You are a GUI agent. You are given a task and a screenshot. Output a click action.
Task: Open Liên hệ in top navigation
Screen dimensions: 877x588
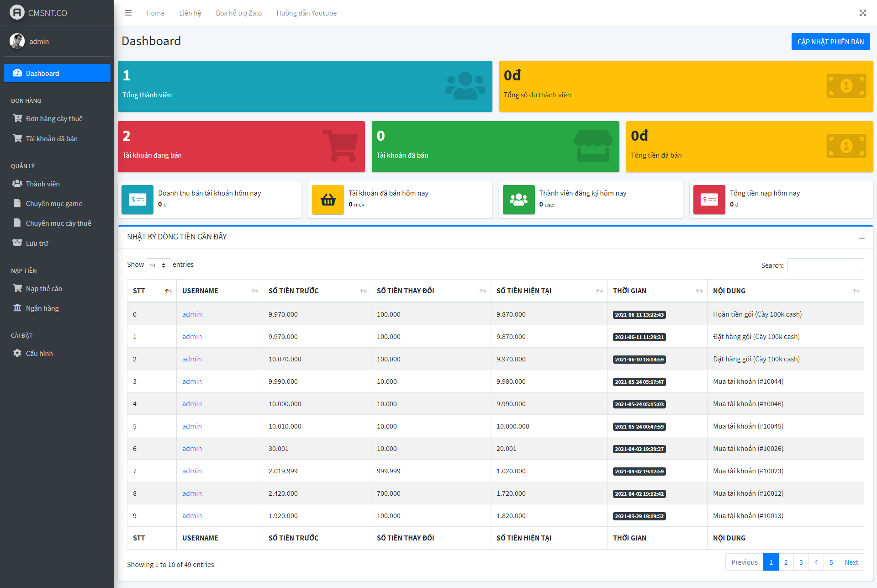tap(190, 13)
